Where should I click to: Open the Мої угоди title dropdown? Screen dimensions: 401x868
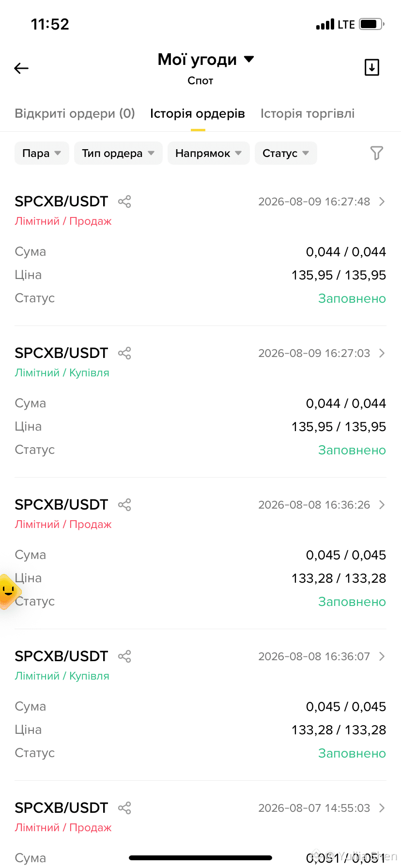205,60
